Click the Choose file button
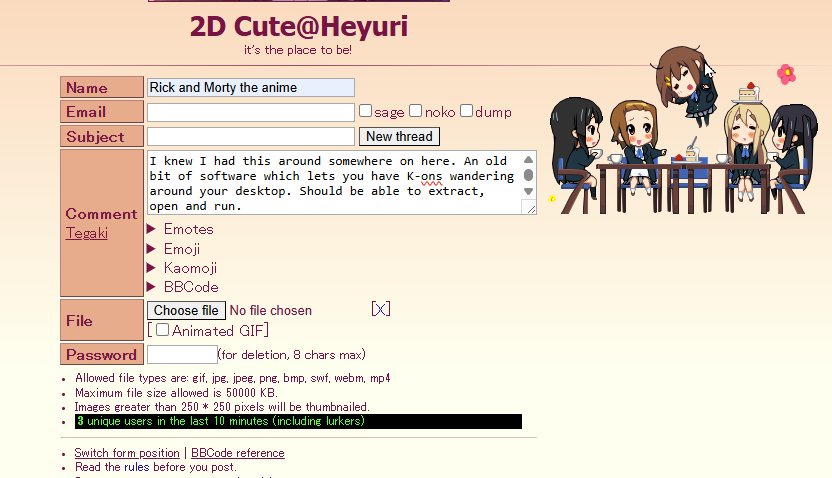Viewport: 832px width, 478px height. (186, 310)
